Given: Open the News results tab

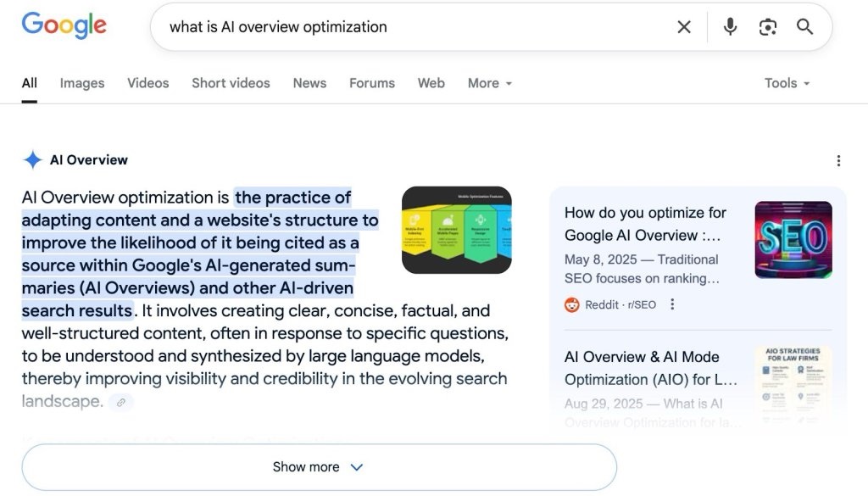Looking at the screenshot, I should pos(309,83).
